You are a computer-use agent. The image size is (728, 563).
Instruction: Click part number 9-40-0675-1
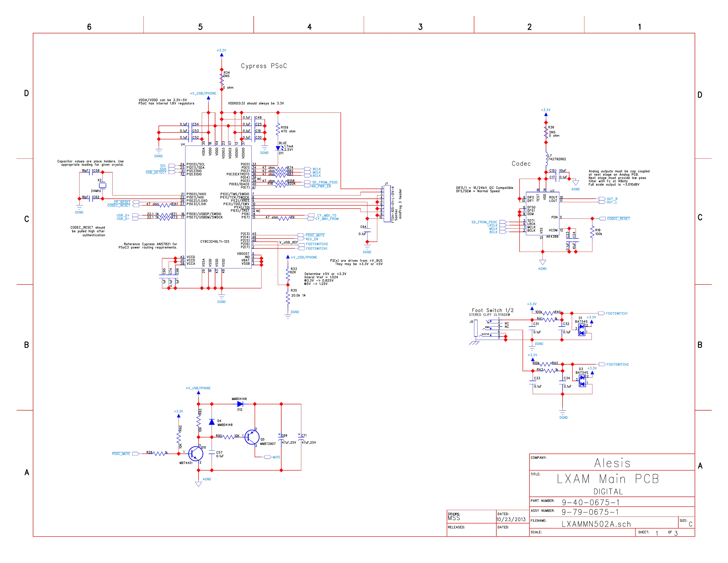pos(591,502)
